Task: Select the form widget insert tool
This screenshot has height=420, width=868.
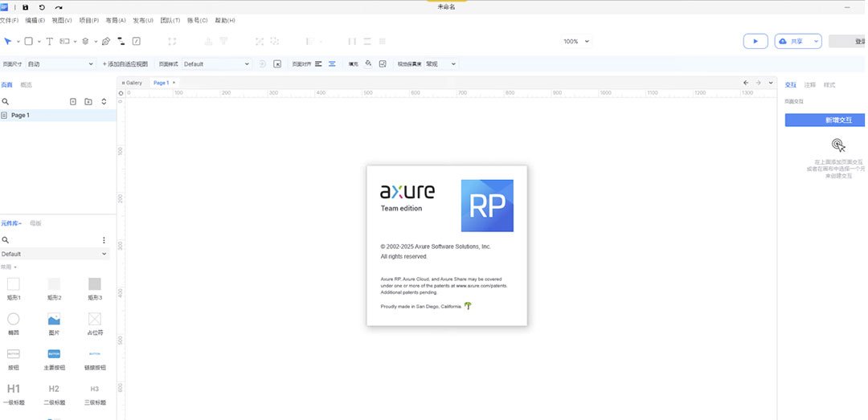Action: pos(65,41)
